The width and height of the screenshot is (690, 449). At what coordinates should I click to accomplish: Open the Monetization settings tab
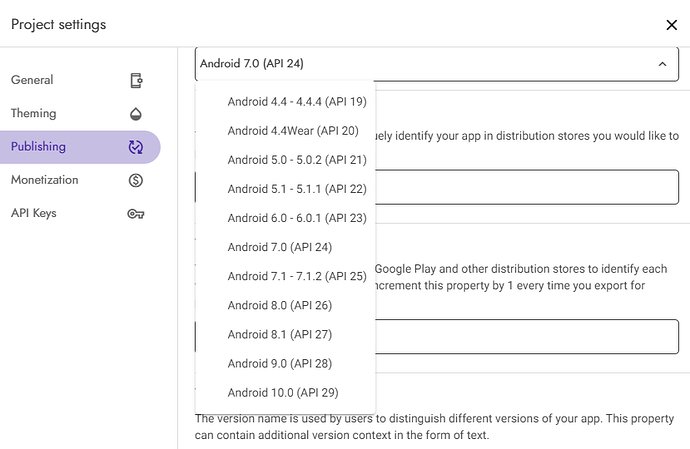[79, 180]
